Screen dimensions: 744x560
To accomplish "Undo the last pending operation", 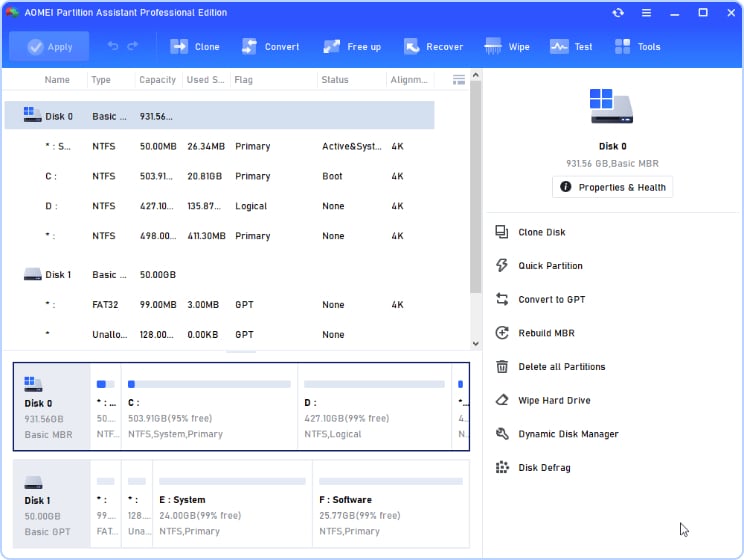I will click(113, 46).
